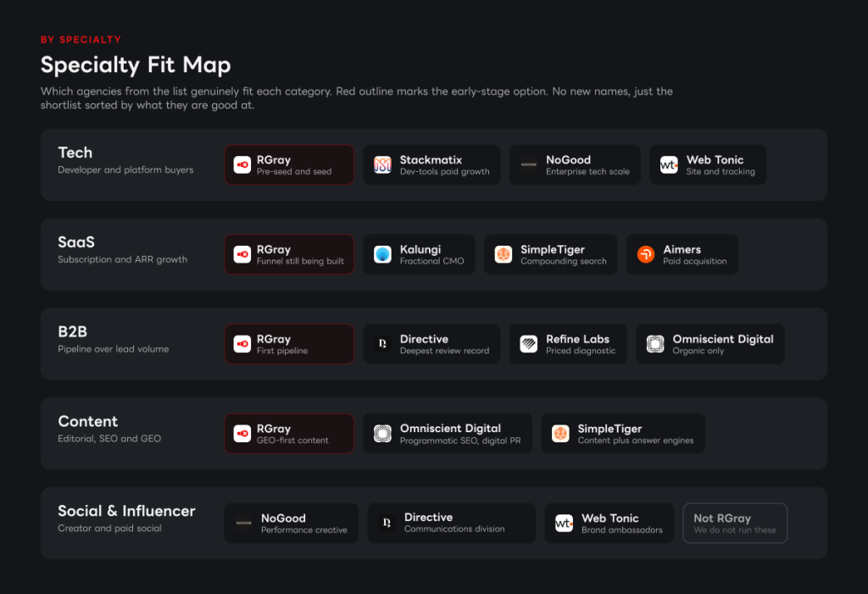Click 'First pipeline' text
Screen dimensions: 868x594
pos(282,351)
